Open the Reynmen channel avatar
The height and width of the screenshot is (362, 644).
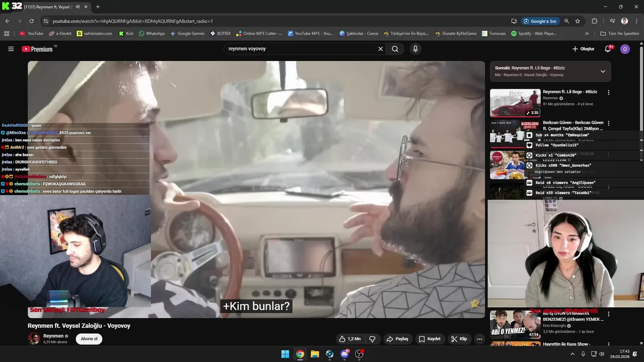pos(34,338)
